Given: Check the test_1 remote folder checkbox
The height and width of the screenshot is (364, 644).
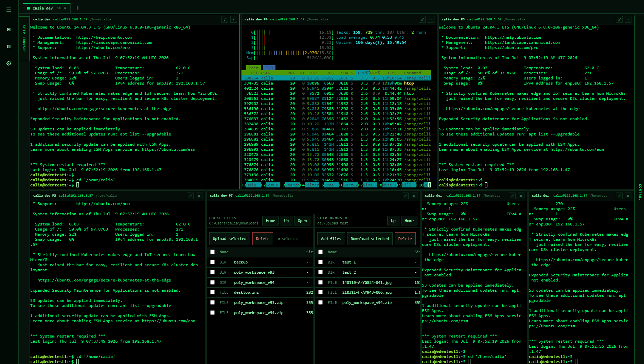Looking at the screenshot, I should click(x=320, y=262).
